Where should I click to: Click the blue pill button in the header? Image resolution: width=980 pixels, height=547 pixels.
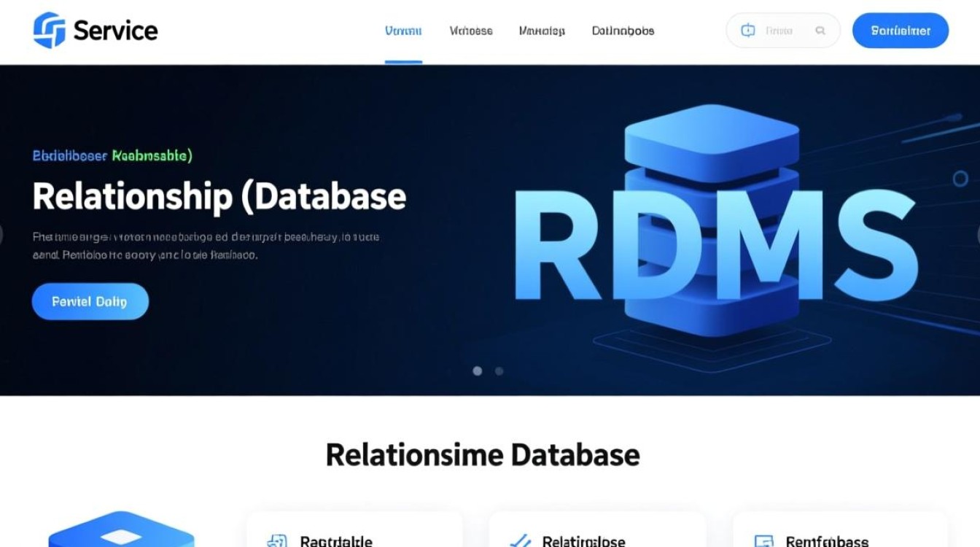(901, 31)
